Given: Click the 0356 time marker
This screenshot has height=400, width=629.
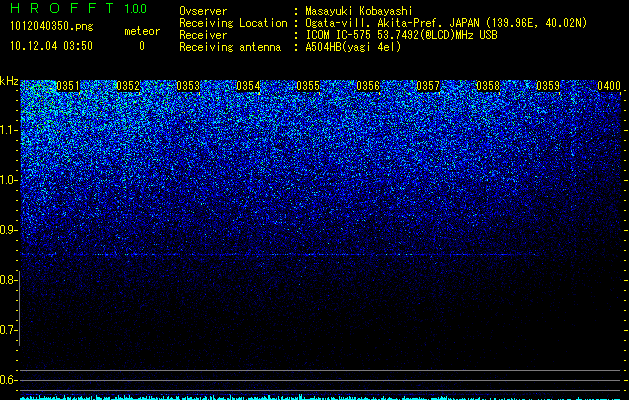Looking at the screenshot, I should (368, 86).
